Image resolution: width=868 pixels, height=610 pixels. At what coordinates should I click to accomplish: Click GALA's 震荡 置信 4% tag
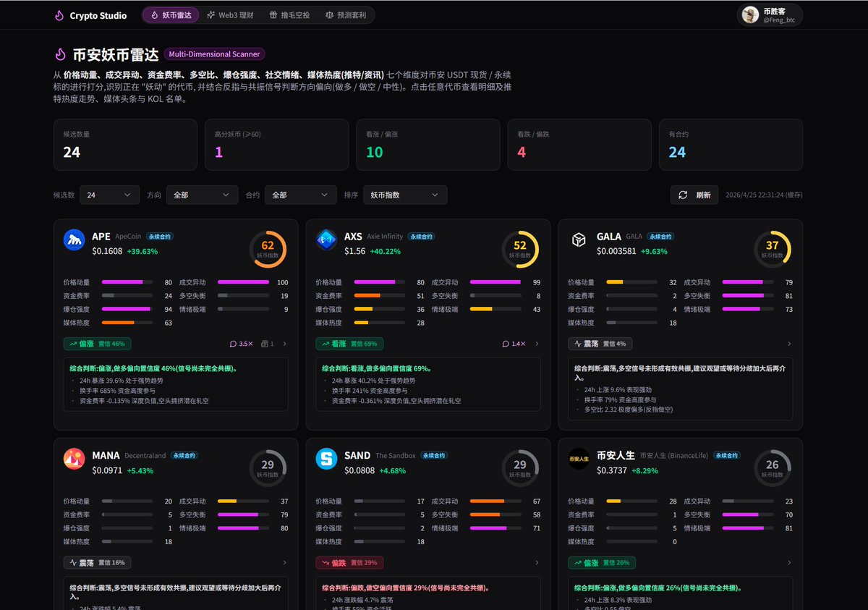pos(600,344)
